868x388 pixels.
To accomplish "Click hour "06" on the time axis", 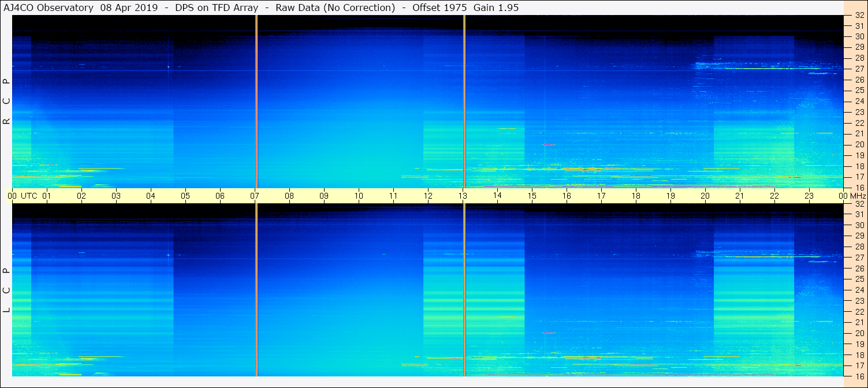I will click(220, 196).
